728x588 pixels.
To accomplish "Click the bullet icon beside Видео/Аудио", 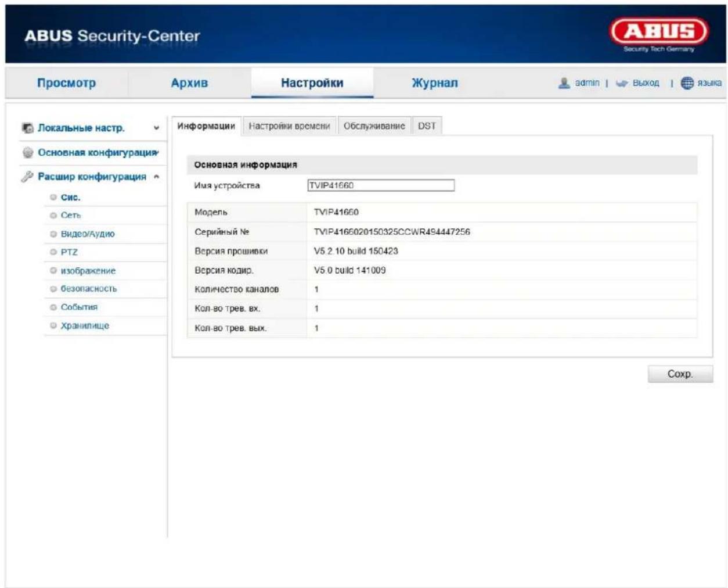I will point(53,234).
